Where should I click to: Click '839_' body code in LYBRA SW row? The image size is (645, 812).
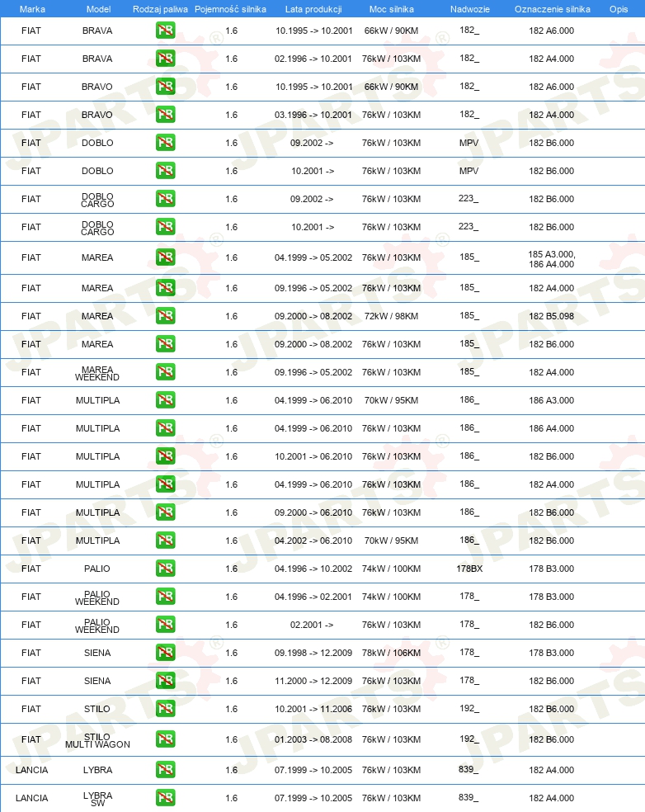click(469, 797)
